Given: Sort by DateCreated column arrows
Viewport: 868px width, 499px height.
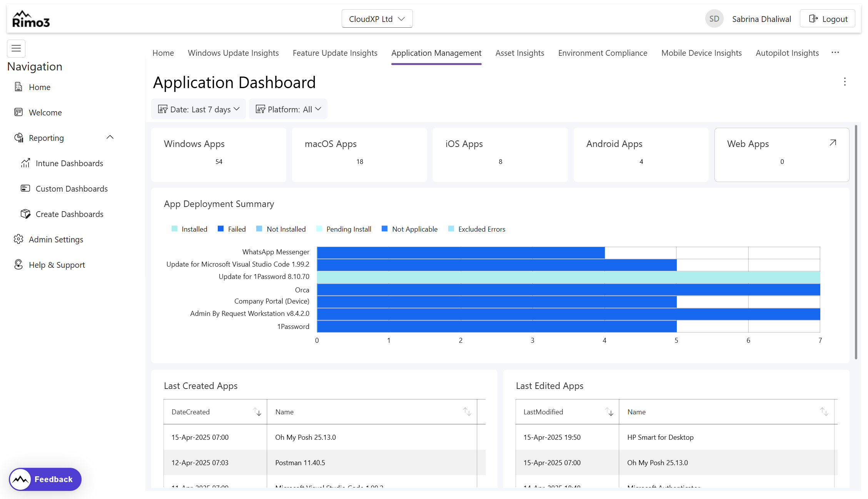Looking at the screenshot, I should (x=257, y=412).
